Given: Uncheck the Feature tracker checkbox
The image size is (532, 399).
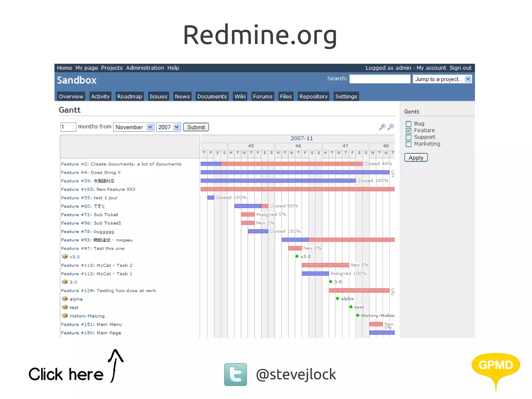Looking at the screenshot, I should (x=409, y=130).
